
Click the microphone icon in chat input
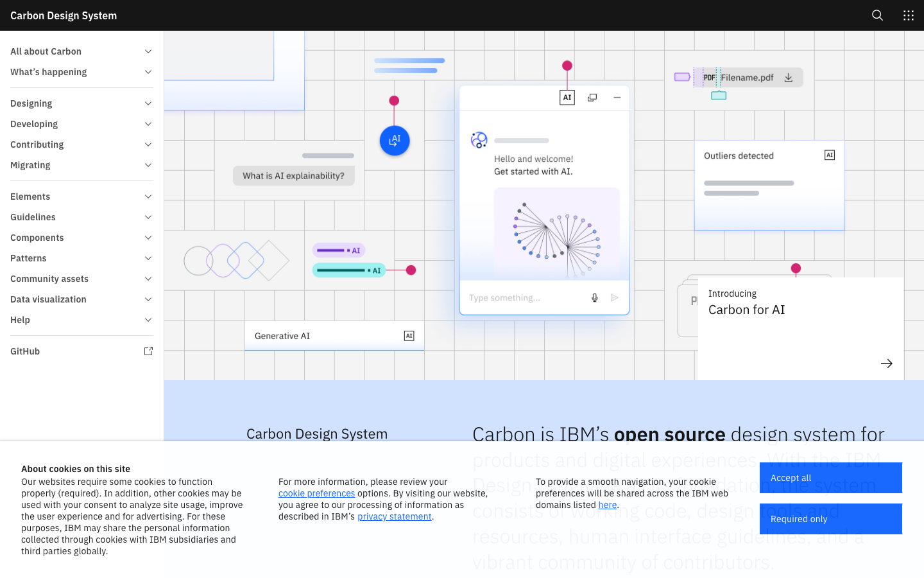click(x=595, y=297)
